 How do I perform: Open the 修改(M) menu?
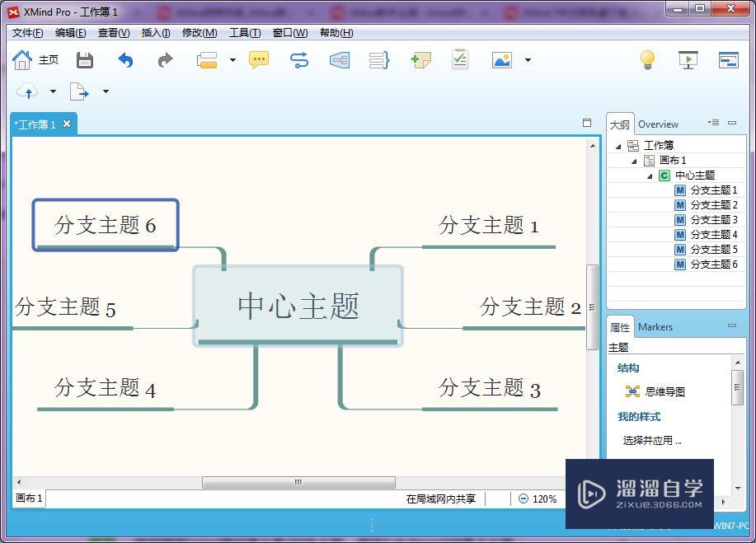coord(200,33)
